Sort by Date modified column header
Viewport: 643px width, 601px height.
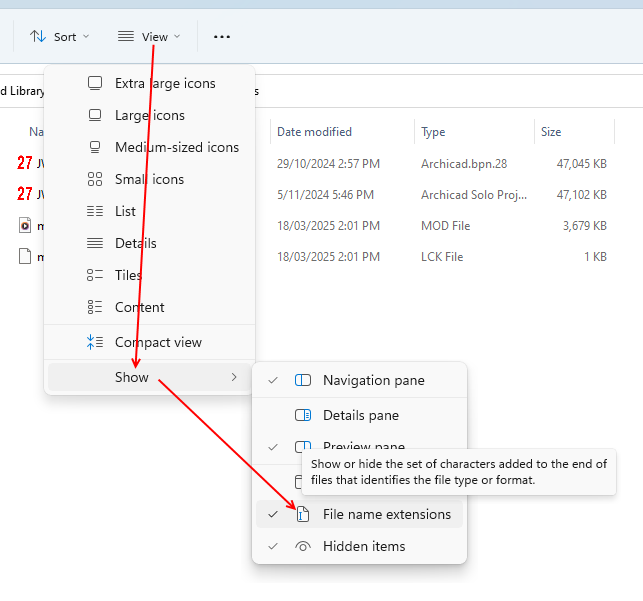314,132
